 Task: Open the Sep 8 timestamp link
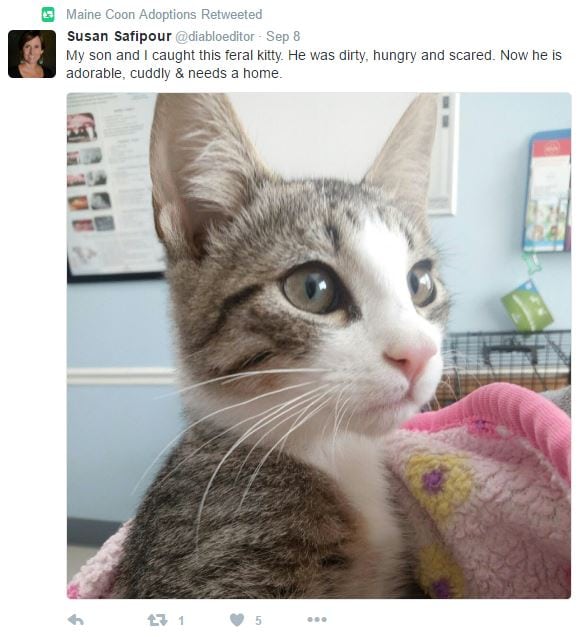pyautogui.click(x=283, y=36)
